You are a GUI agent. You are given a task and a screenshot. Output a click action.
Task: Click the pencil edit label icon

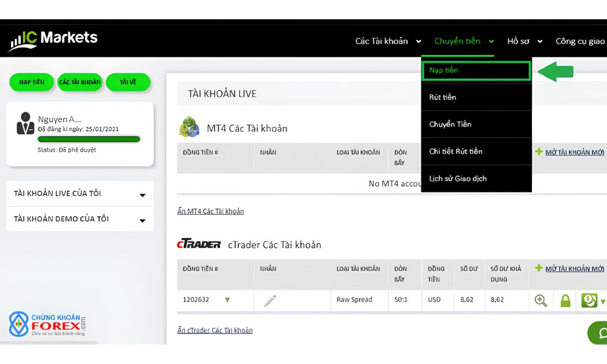click(x=270, y=301)
